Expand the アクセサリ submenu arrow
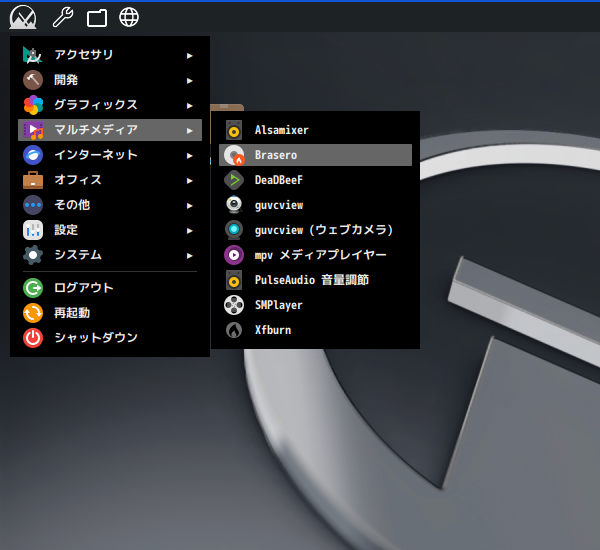The image size is (600, 550). point(190,55)
